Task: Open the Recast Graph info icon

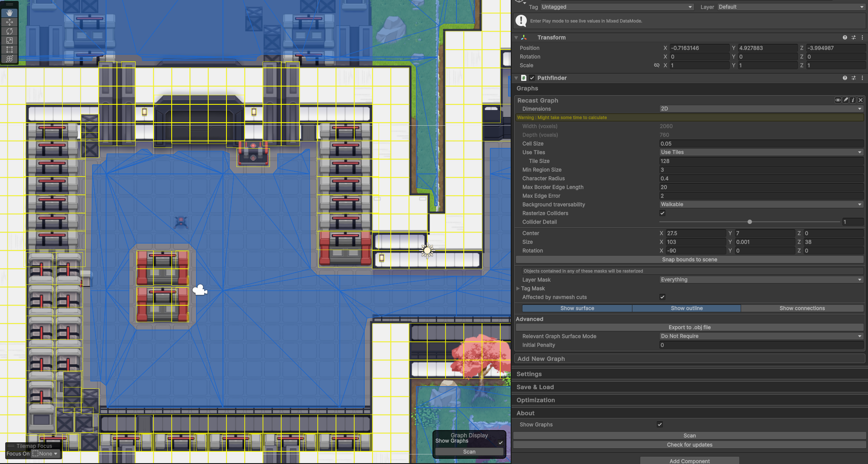Action: [x=853, y=100]
